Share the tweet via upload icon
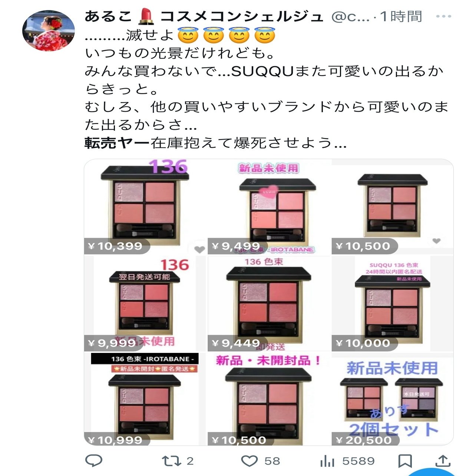Image resolution: width=476 pixels, height=476 pixels. point(443,461)
